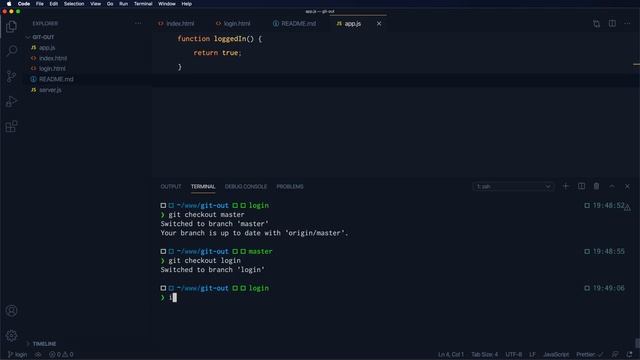Open the Run and Debug view
Image resolution: width=640 pixels, height=360 pixels.
pyautogui.click(x=11, y=101)
